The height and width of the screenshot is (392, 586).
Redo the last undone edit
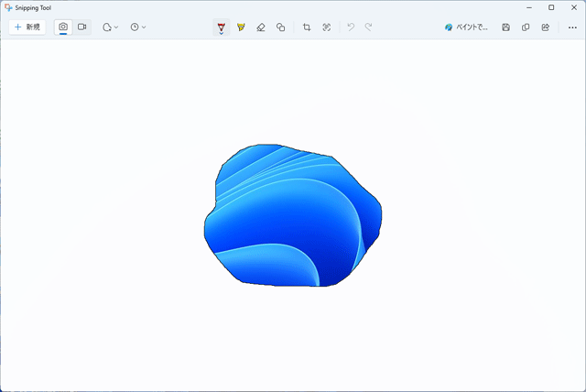click(368, 27)
